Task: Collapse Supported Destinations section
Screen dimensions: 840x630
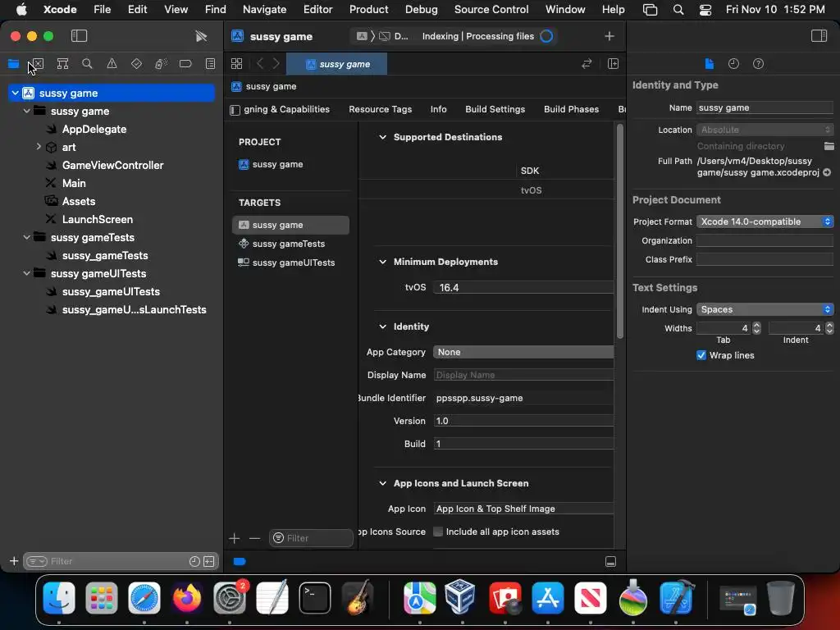Action: [x=382, y=137]
